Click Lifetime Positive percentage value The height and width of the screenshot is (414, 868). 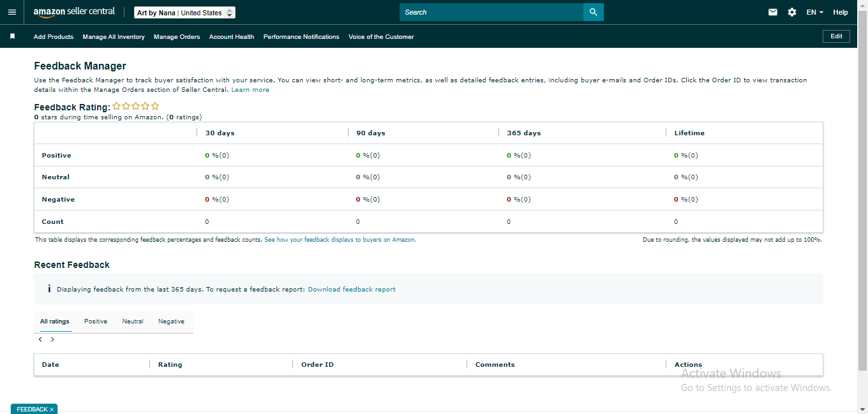(686, 156)
